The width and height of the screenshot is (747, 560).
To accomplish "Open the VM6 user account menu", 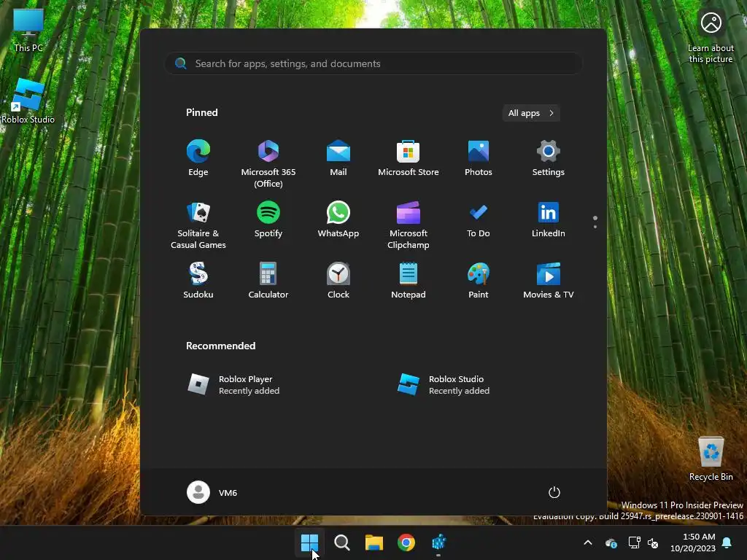I will 212,492.
